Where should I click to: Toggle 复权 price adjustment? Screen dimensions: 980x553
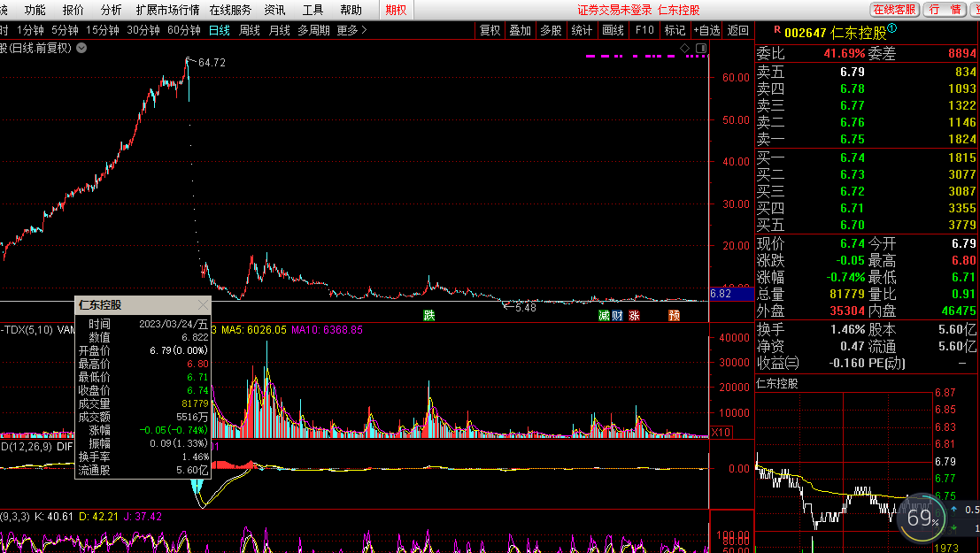coord(490,30)
